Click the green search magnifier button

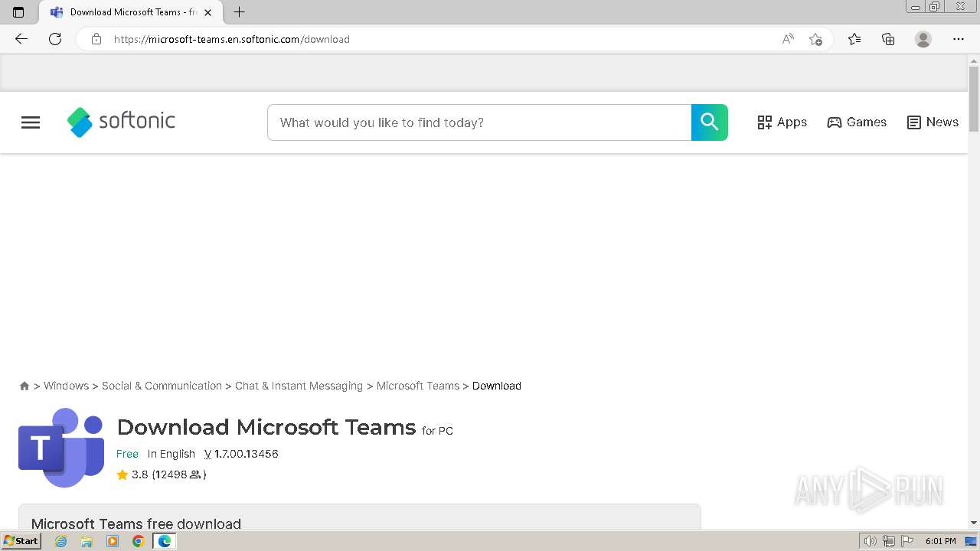pos(710,122)
